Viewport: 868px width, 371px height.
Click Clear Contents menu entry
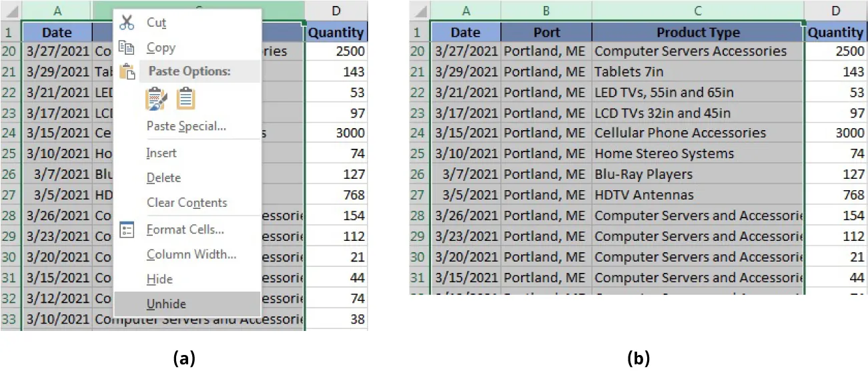187,203
